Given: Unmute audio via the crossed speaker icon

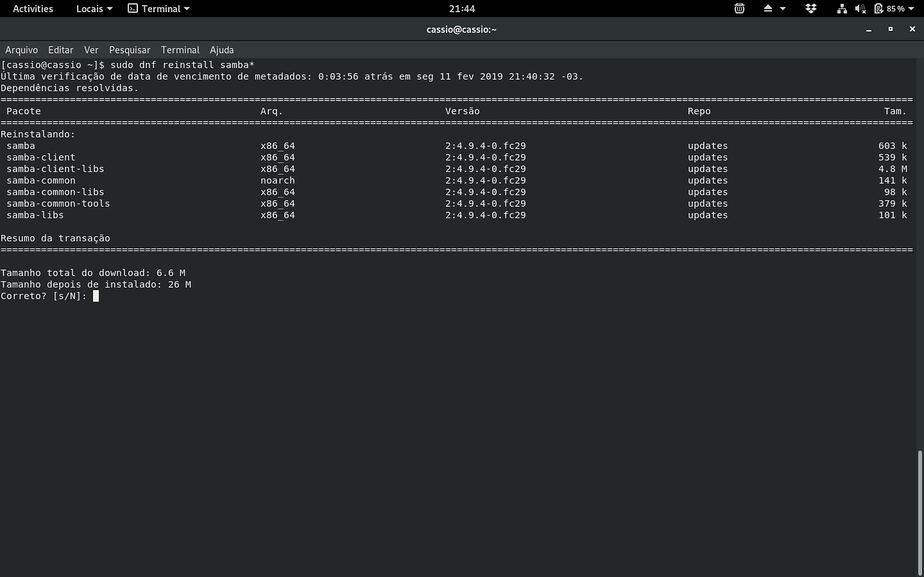Looking at the screenshot, I should tap(861, 9).
